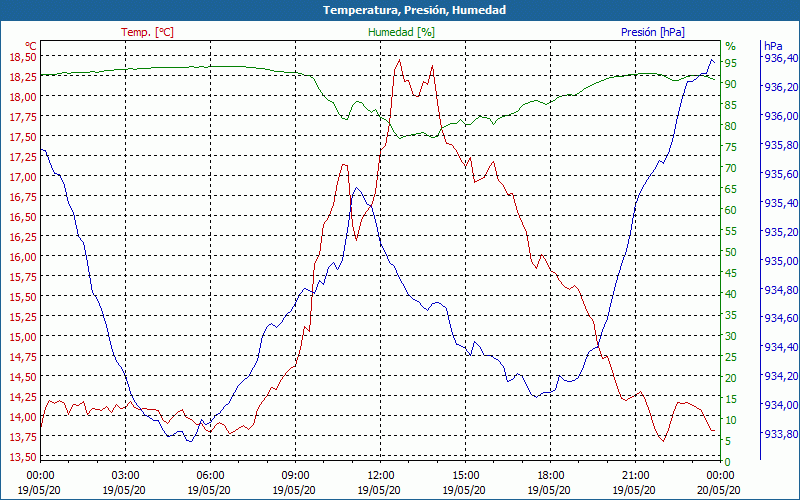The width and height of the screenshot is (800, 500).
Task: Click the °C unit above temperature axis
Action: coord(31,46)
